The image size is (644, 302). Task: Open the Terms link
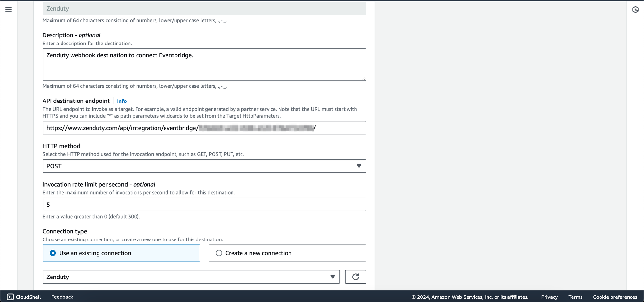click(575, 297)
